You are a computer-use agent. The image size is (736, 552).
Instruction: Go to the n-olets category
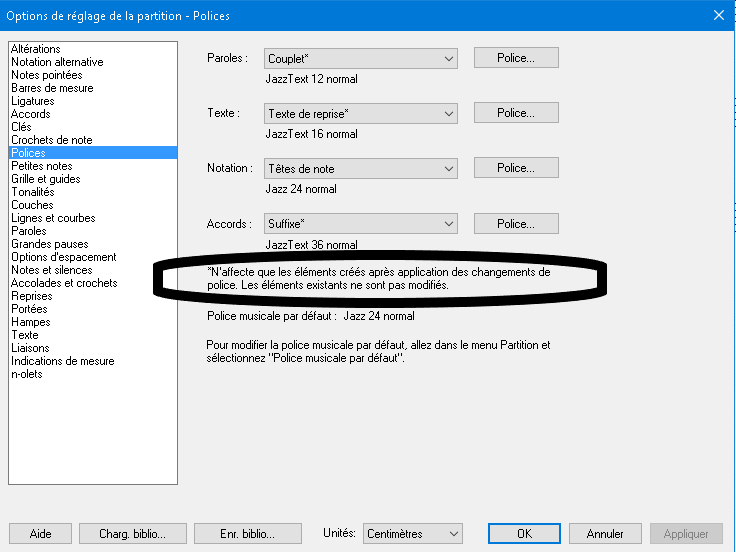[26, 374]
